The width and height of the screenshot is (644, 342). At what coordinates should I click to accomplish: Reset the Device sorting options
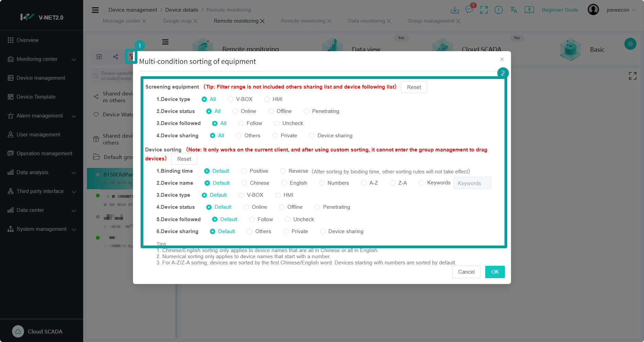pos(184,159)
